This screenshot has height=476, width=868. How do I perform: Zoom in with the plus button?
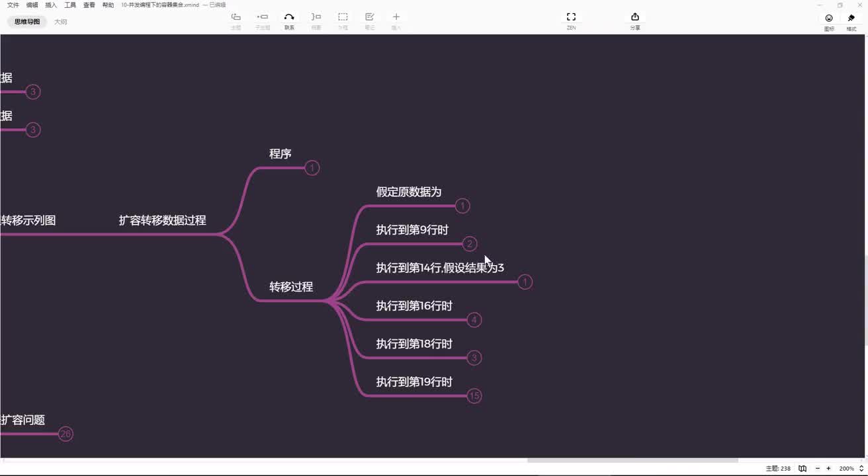(828, 468)
